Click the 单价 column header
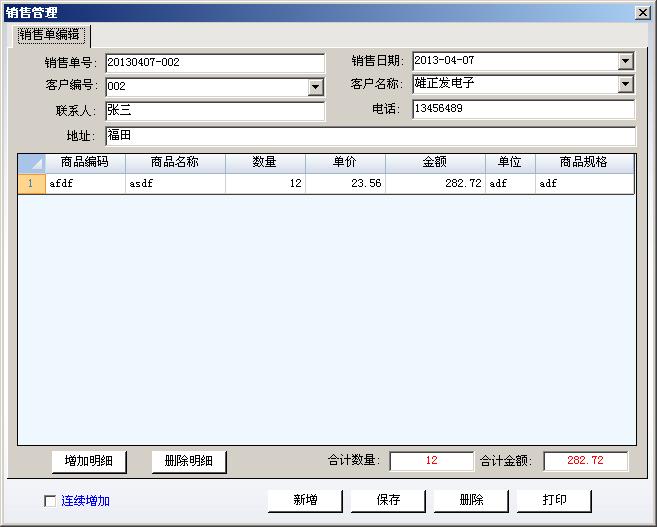Viewport: 657px width, 527px height. point(345,163)
